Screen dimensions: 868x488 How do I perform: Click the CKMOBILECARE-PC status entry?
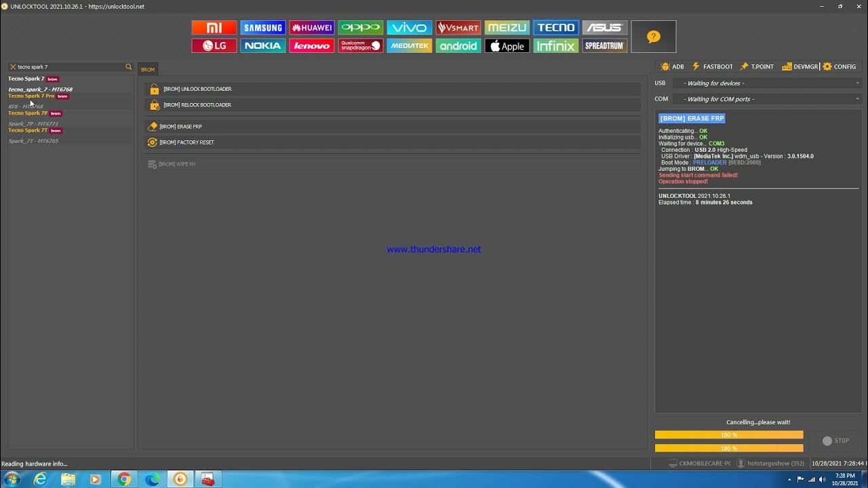(x=699, y=464)
